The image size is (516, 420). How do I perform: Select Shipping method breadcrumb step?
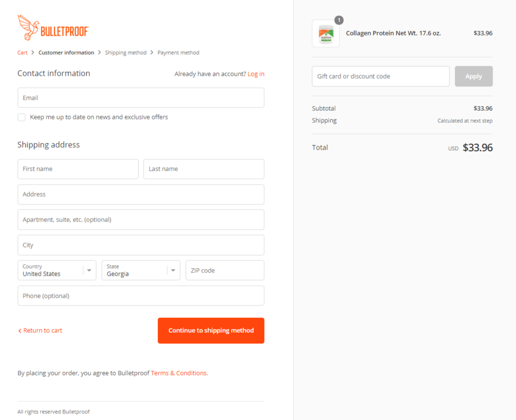tap(126, 53)
